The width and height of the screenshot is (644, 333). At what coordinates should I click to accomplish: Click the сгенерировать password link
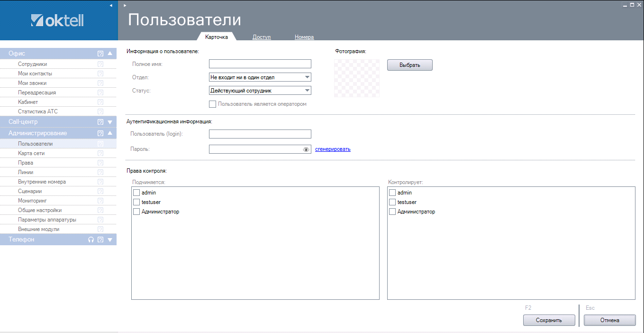(333, 149)
